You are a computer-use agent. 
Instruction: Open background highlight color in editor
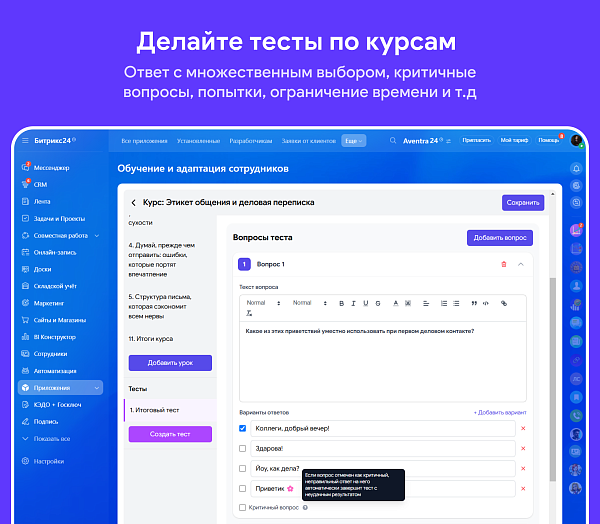[x=408, y=303]
